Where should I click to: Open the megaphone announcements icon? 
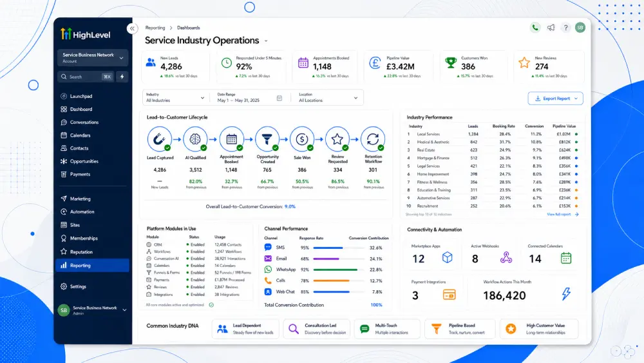tap(551, 28)
